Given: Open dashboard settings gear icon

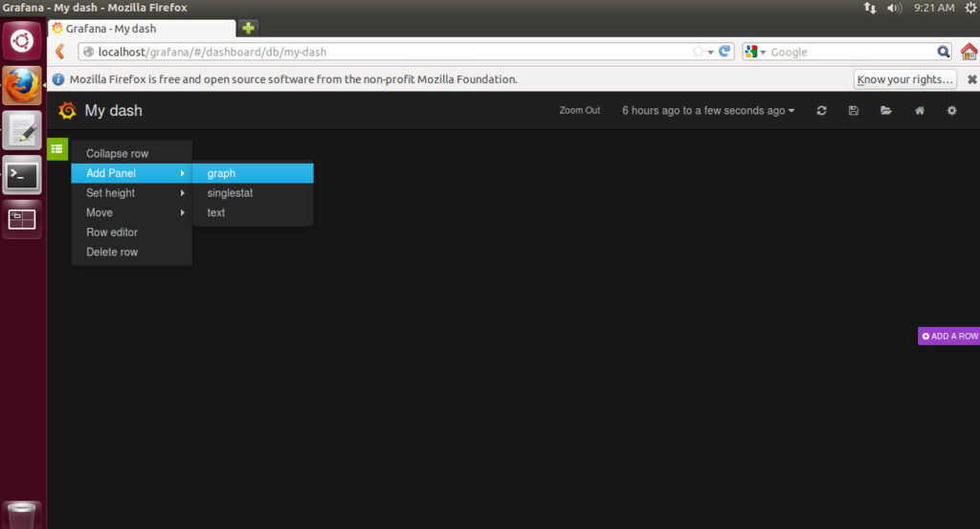Looking at the screenshot, I should [x=951, y=111].
